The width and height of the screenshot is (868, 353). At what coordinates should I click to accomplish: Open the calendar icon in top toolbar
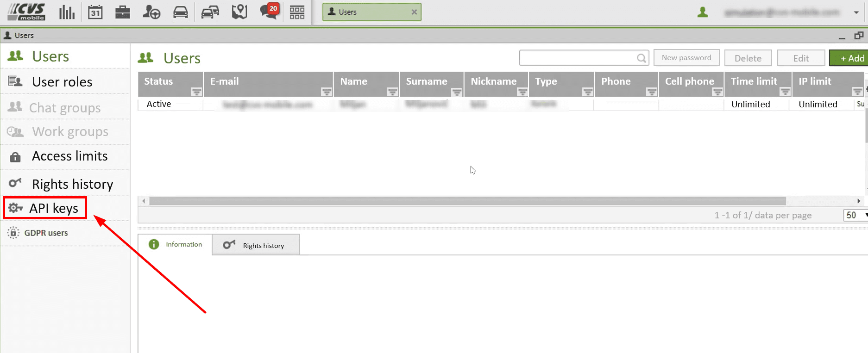tap(95, 12)
